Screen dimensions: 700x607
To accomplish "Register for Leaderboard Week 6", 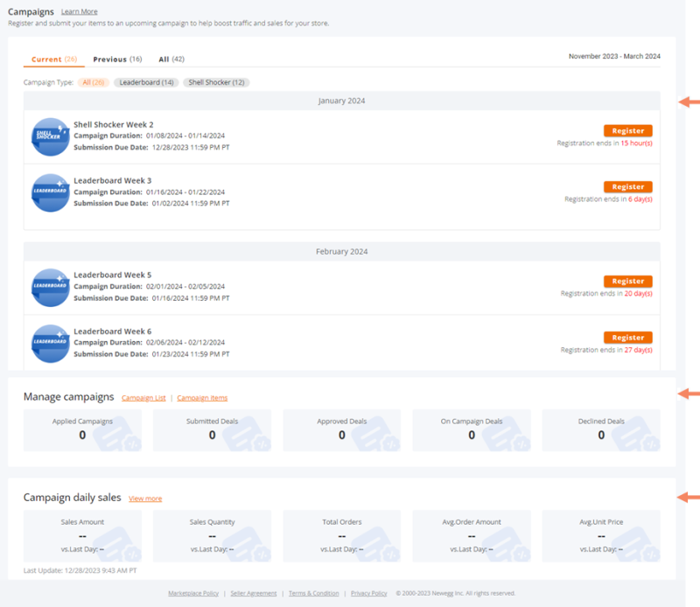I will 627,337.
